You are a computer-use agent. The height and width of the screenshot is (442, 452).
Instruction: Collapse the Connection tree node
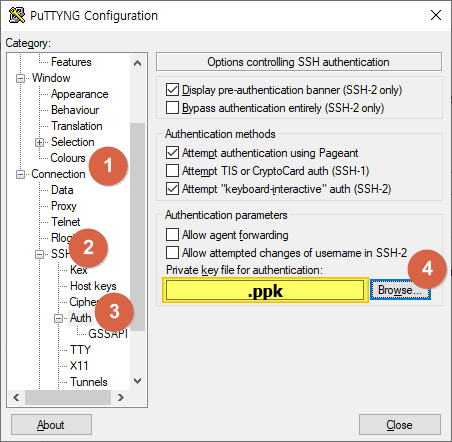coord(20,174)
